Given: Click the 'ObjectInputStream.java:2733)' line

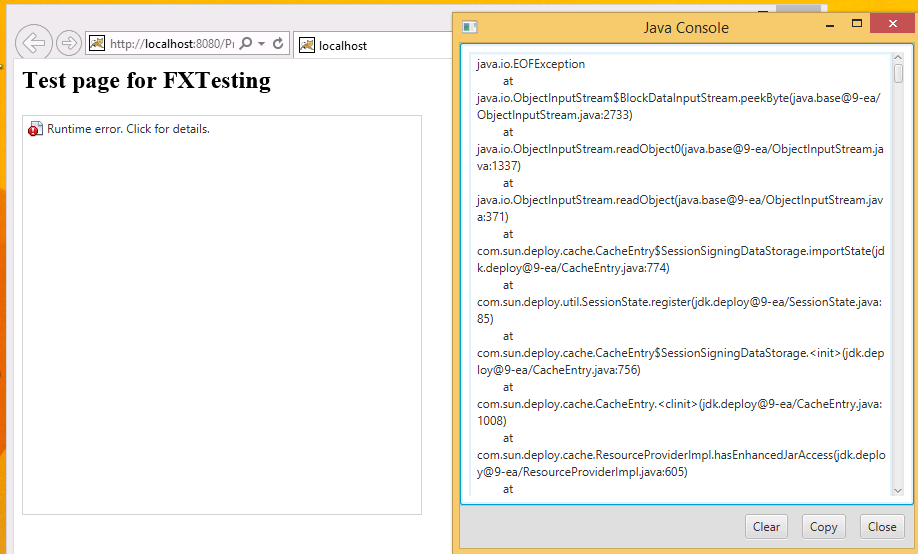Looking at the screenshot, I should point(554,115).
